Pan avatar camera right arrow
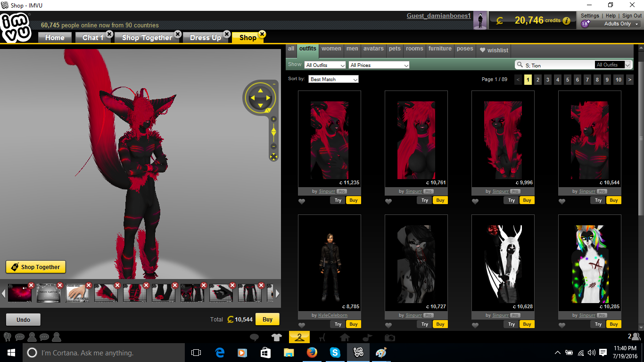Screen dimensions: 644x362 (268, 98)
